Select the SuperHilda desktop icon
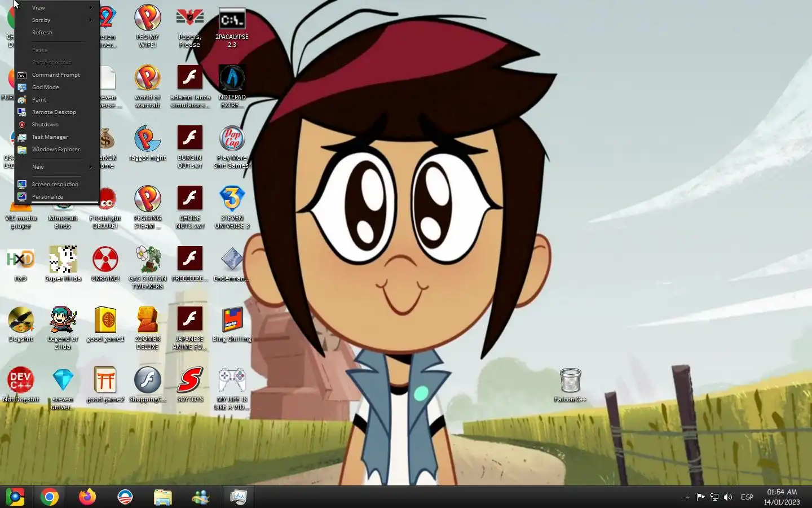This screenshot has width=812, height=508. 63,264
